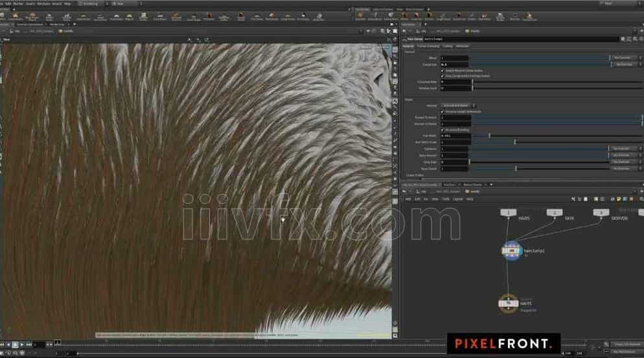Click the viewport View pane label
The image size is (644, 358).
(6, 39)
